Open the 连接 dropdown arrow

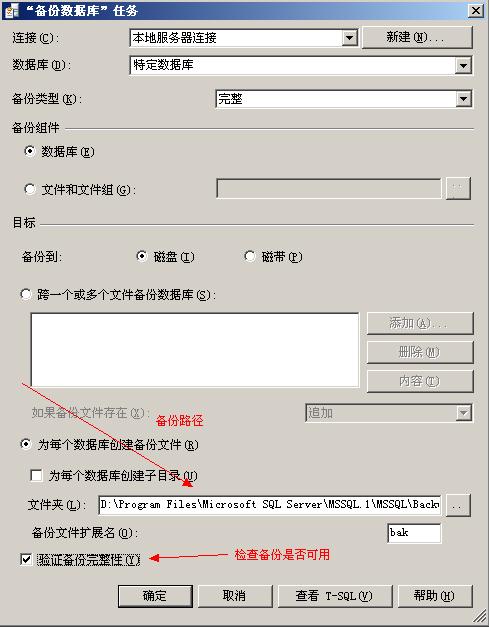349,38
